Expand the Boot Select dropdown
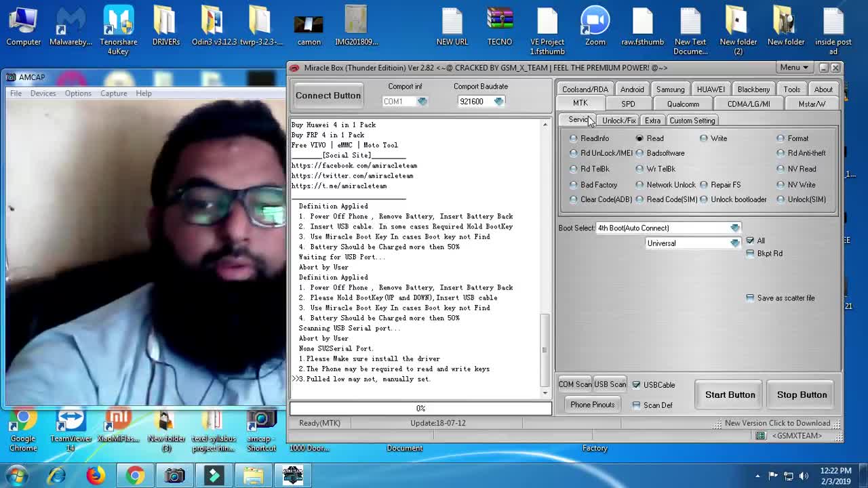This screenshot has height=488, width=868. [735, 228]
